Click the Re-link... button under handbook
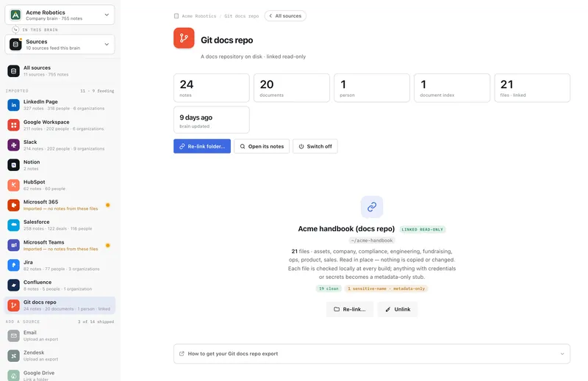Viewport: 588px width, 381px height. (350, 310)
